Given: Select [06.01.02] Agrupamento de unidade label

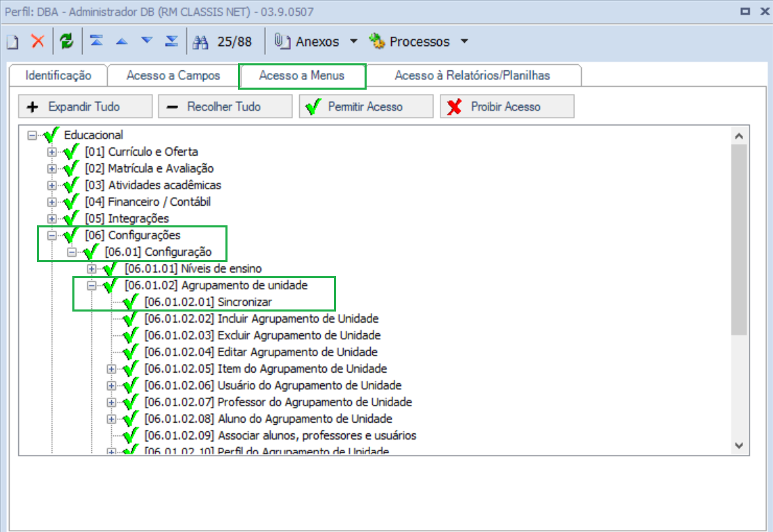Looking at the screenshot, I should (x=216, y=285).
